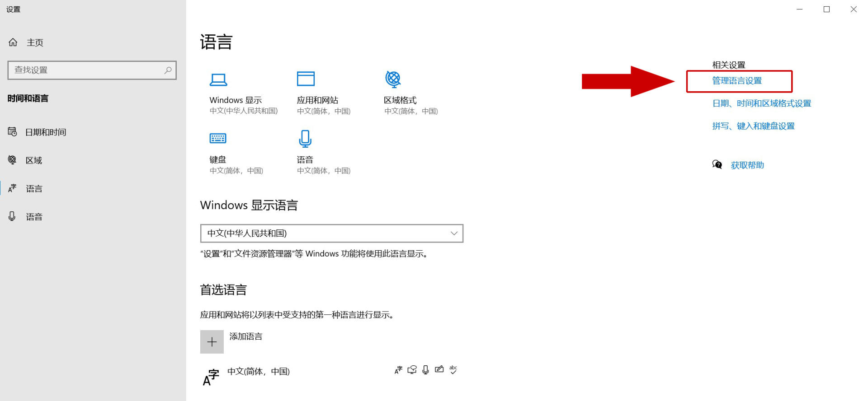Minimize the 设置 window
This screenshot has height=401, width=868.
800,9
